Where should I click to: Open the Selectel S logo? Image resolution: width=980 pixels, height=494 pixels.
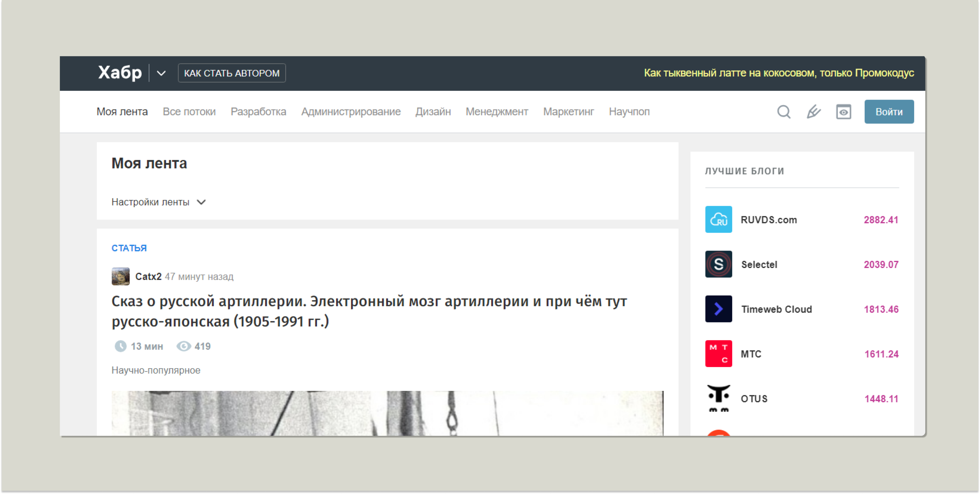point(718,264)
